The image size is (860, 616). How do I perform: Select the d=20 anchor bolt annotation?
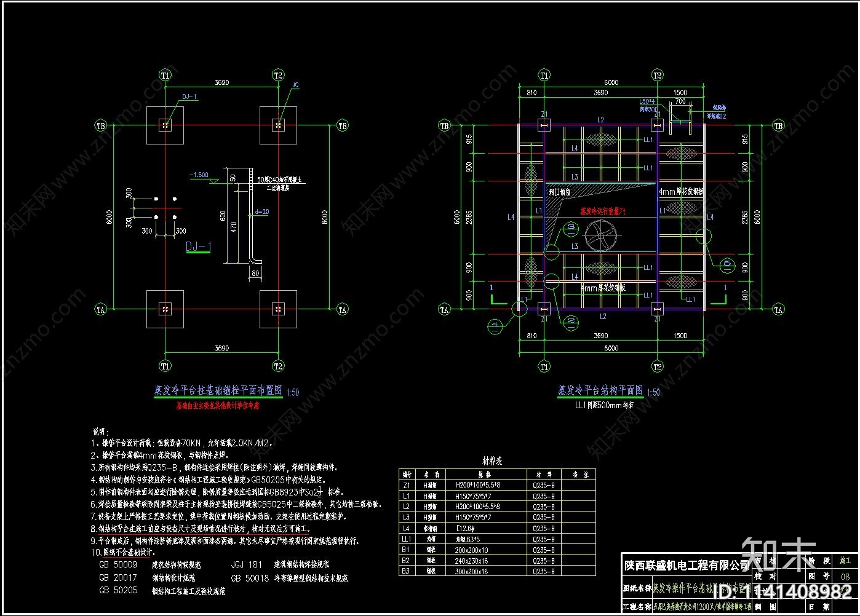click(263, 211)
